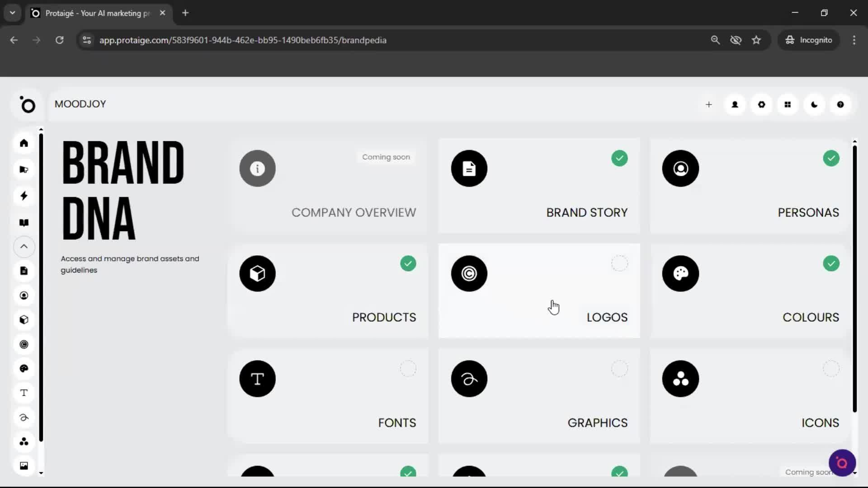The image size is (868, 488).
Task: Open Chrome's three-dot menu
Action: pyautogui.click(x=854, y=40)
